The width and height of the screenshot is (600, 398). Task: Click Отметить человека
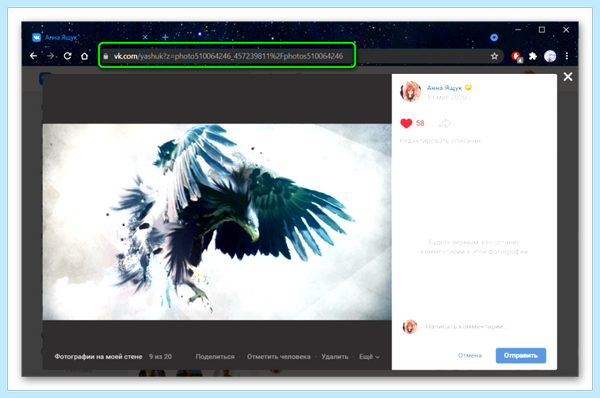[x=279, y=356]
